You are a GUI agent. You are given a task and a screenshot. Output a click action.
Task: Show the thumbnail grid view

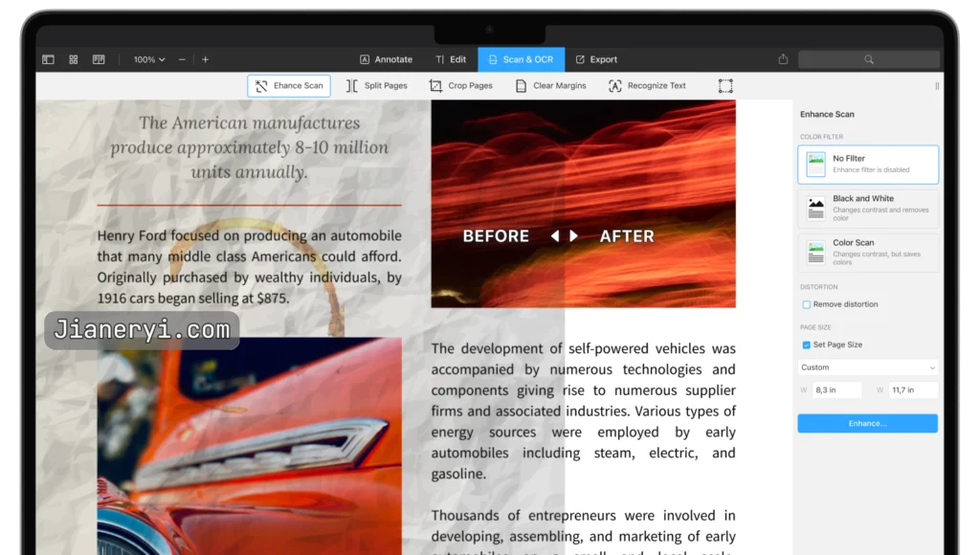click(x=73, y=59)
